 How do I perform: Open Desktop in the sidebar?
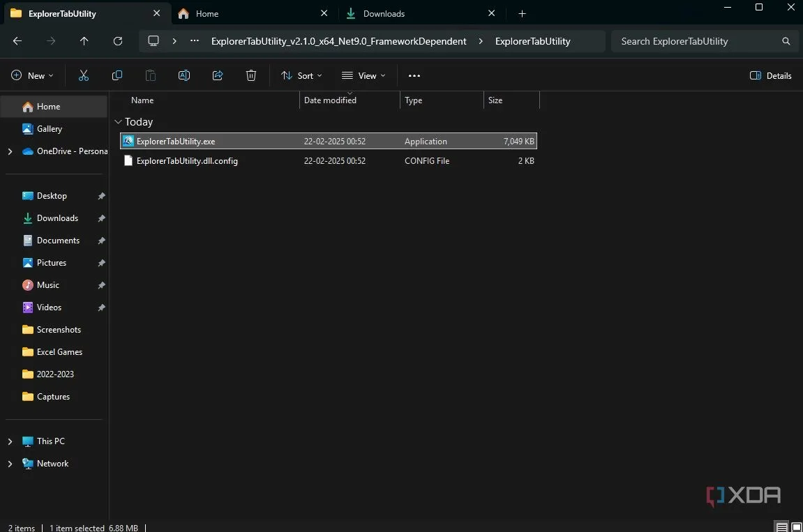(52, 196)
